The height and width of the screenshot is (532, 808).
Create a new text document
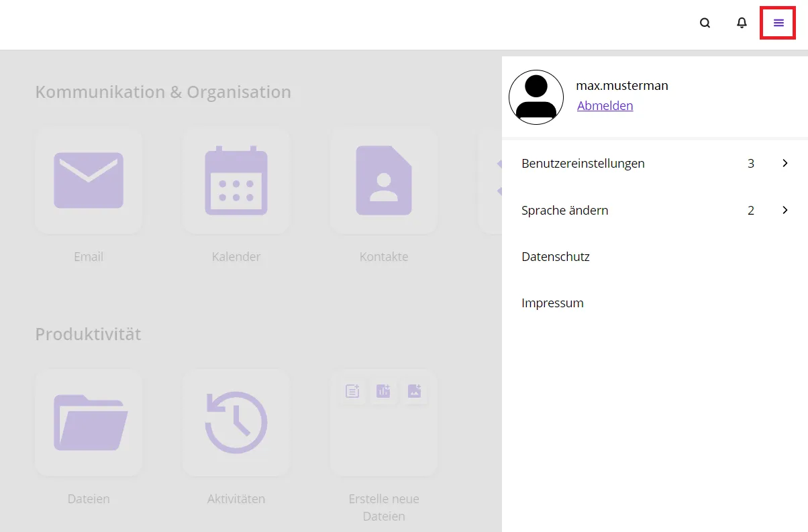[x=352, y=391]
